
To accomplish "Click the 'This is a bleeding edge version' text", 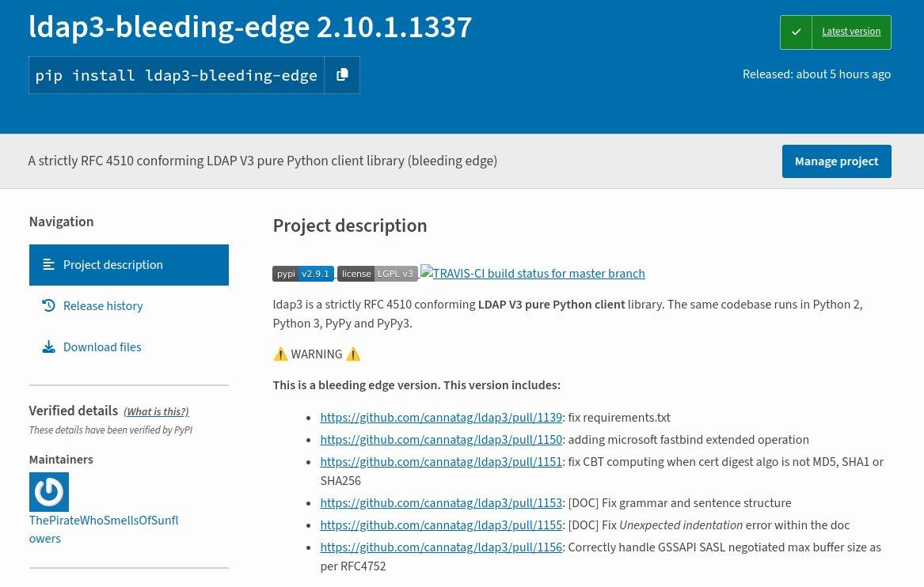I will (x=416, y=385).
